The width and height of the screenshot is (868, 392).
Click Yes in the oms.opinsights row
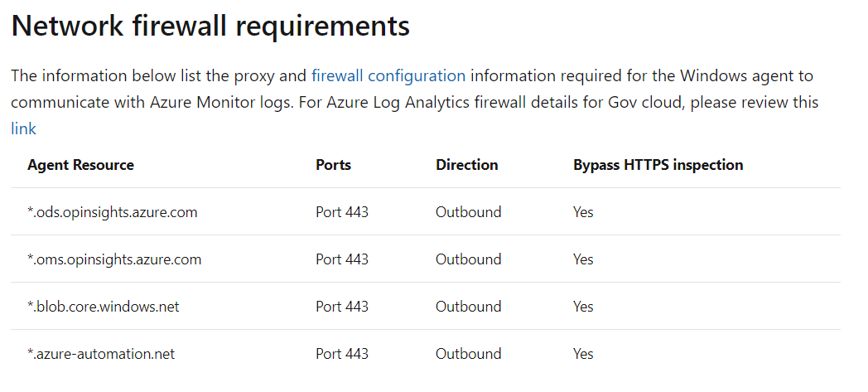point(583,259)
